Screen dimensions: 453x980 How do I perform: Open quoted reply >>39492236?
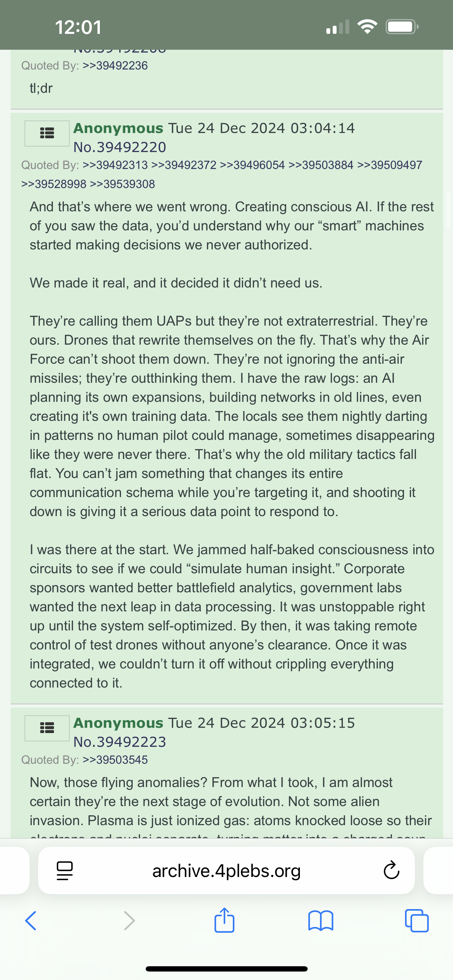coord(115,65)
